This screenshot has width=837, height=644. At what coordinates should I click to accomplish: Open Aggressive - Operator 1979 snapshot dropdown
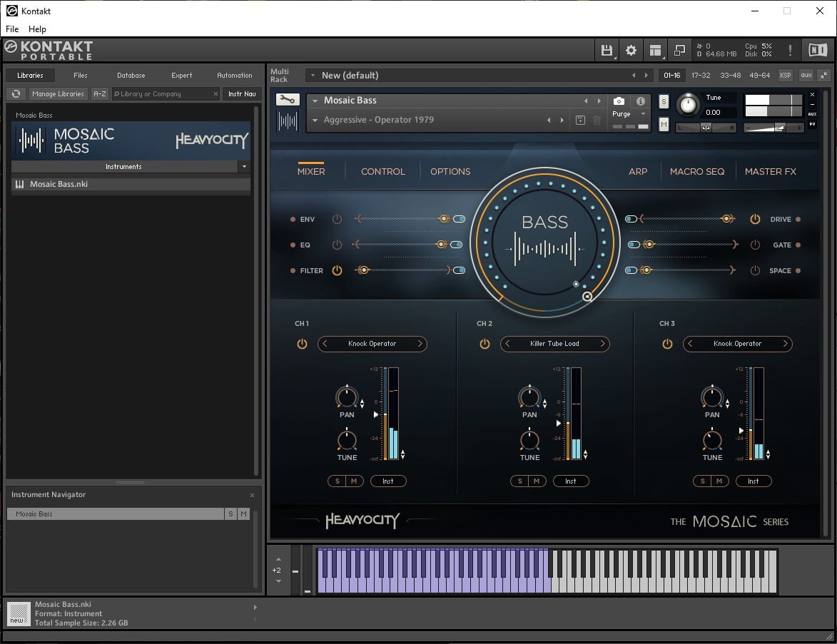pyautogui.click(x=315, y=120)
